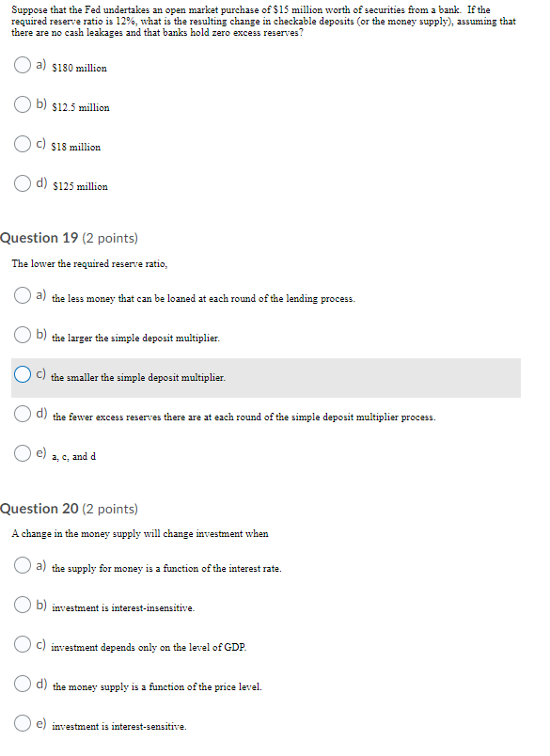Click the Question 19 heading
Image resolution: width=550 pixels, height=756 pixels.
[69, 238]
